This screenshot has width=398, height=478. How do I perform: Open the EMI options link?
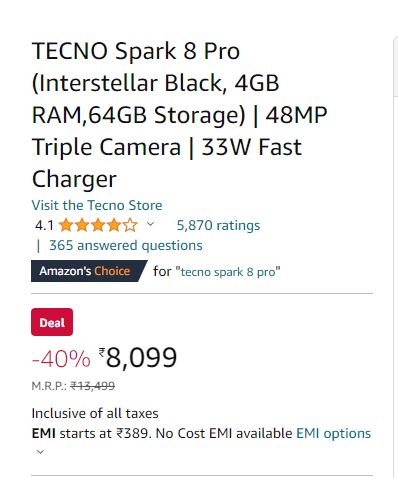point(333,434)
